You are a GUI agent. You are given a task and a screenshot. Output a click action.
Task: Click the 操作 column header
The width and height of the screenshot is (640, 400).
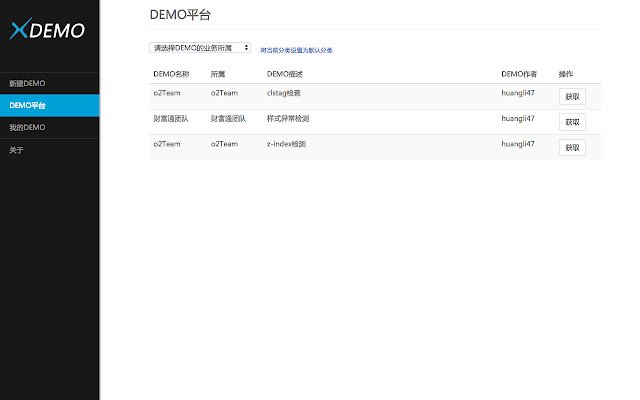[x=566, y=74]
